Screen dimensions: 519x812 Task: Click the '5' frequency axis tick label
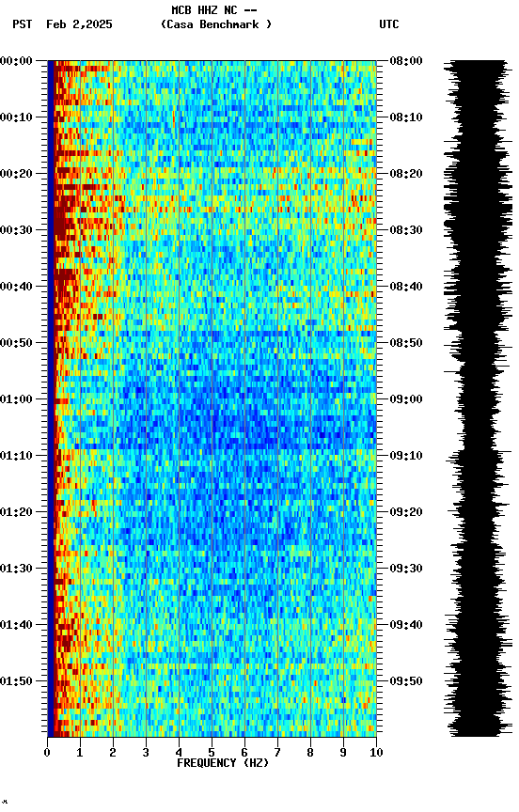(212, 754)
